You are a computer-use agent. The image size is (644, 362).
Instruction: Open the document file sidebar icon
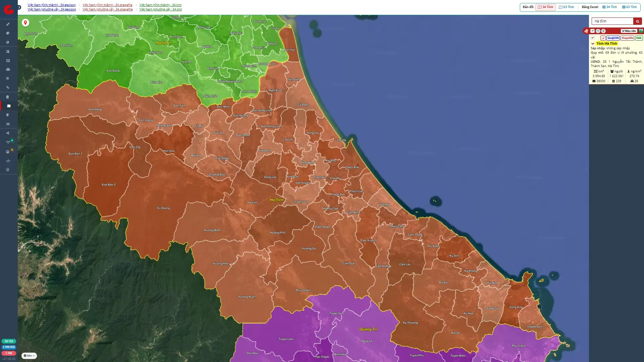pyautogui.click(x=8, y=170)
